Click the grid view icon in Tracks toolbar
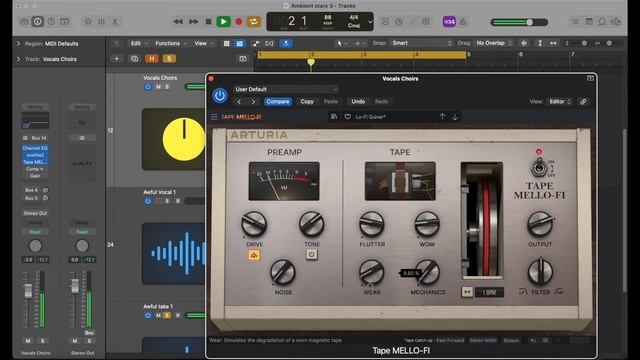 [x=227, y=43]
